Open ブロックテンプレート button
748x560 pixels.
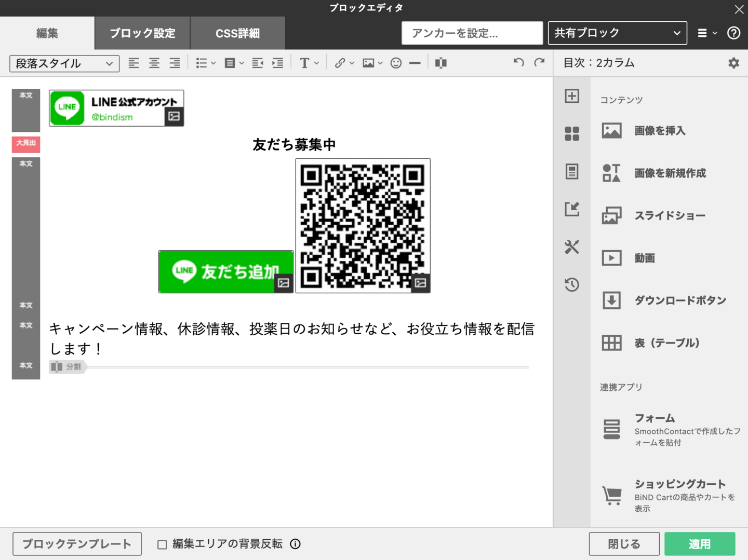coord(77,544)
